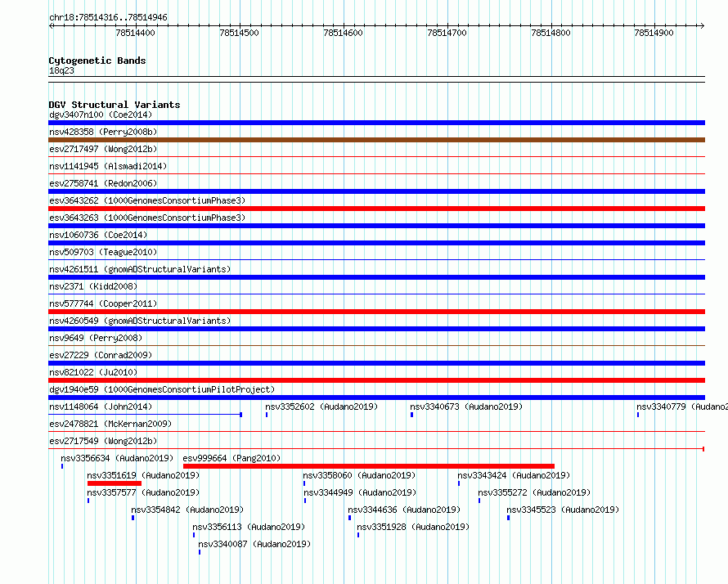Click the red bar under esv3643262

(x=376, y=209)
